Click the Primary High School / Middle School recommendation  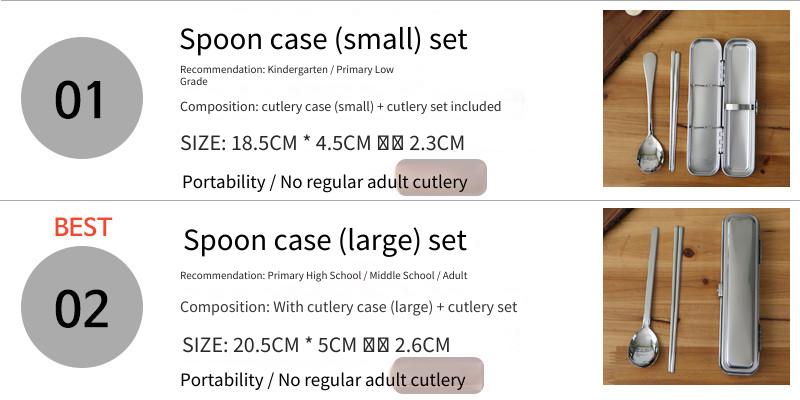323,276
